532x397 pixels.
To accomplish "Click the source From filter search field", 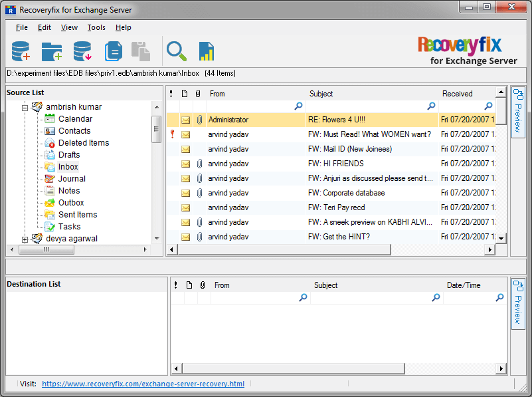I will 256,106.
